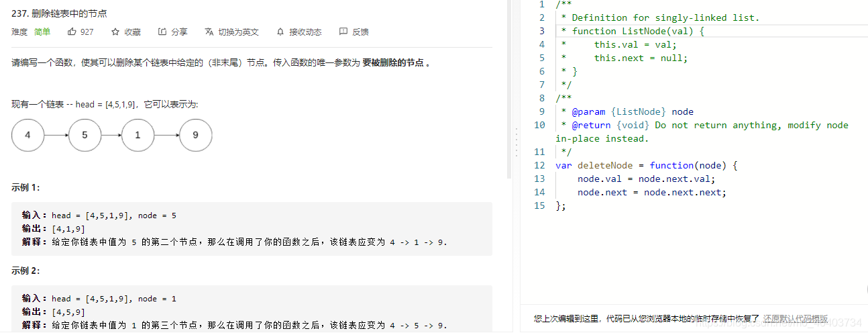Click the comment line 'this.next = null;'
Image resolution: width=868 pixels, height=335 pixels.
641,58
